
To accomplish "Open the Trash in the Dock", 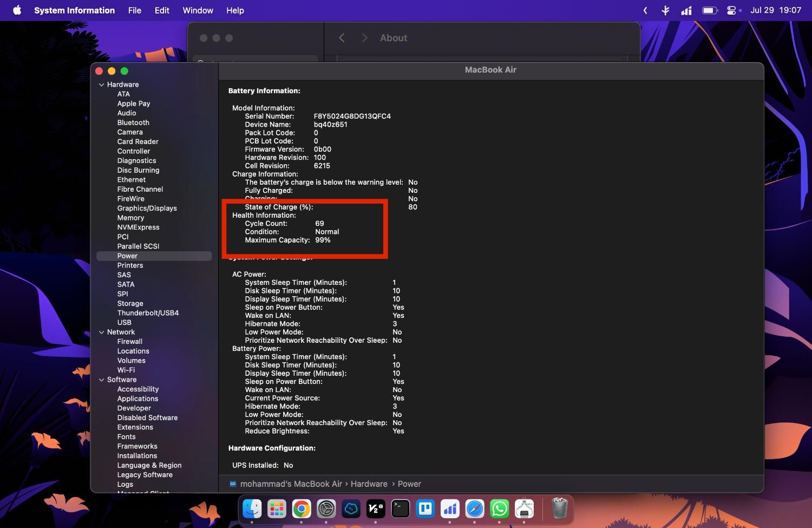I will pyautogui.click(x=559, y=509).
